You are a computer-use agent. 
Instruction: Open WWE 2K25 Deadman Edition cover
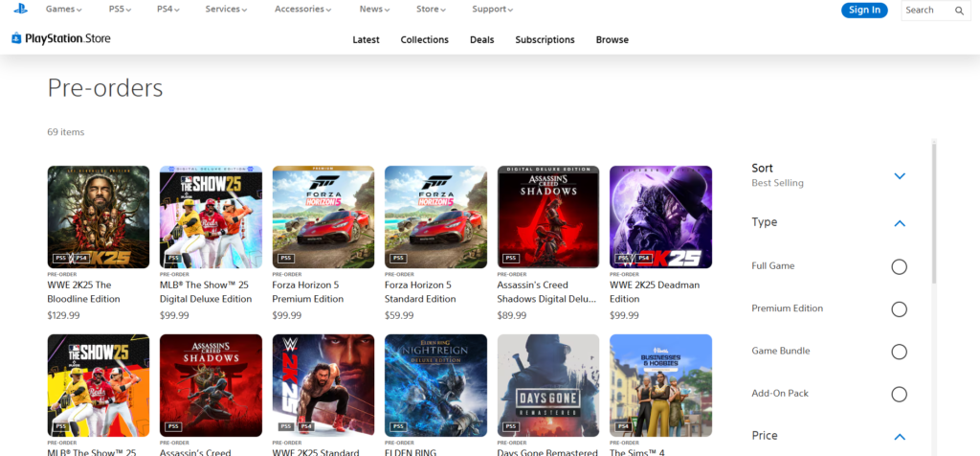(660, 217)
